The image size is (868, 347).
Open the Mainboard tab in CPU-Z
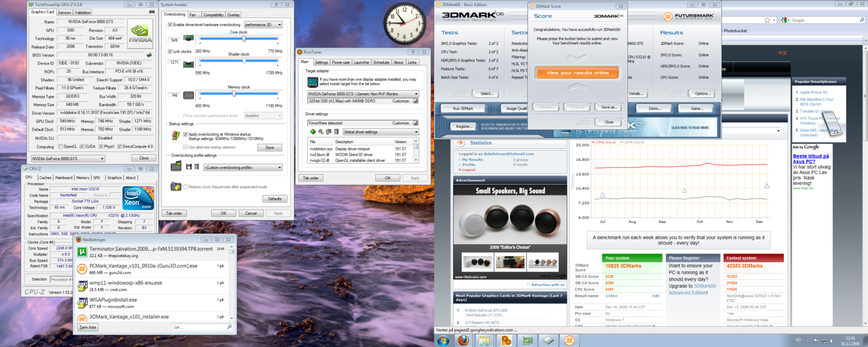(64, 178)
